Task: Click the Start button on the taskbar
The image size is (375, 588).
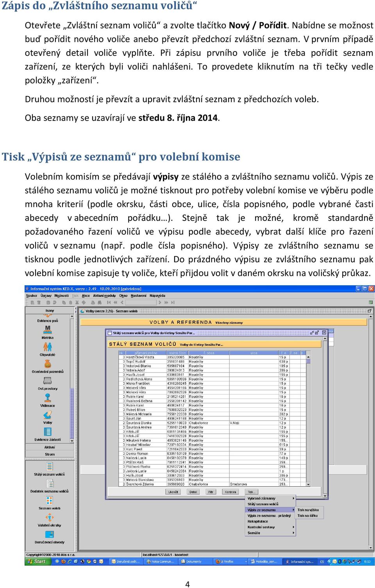Action: [37, 562]
